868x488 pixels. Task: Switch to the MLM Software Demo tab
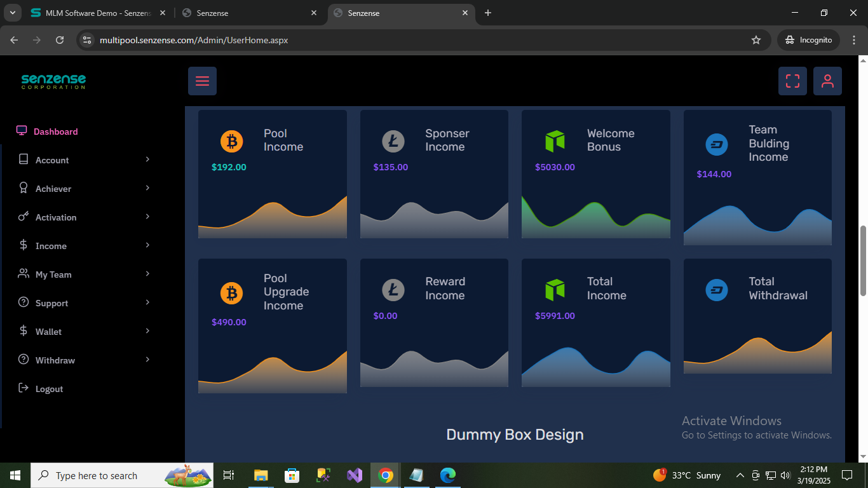point(98,13)
